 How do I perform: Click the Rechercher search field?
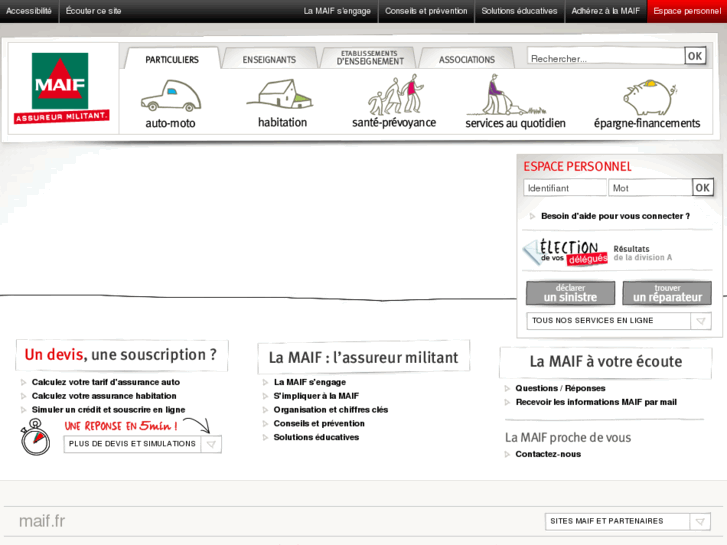tap(606, 57)
